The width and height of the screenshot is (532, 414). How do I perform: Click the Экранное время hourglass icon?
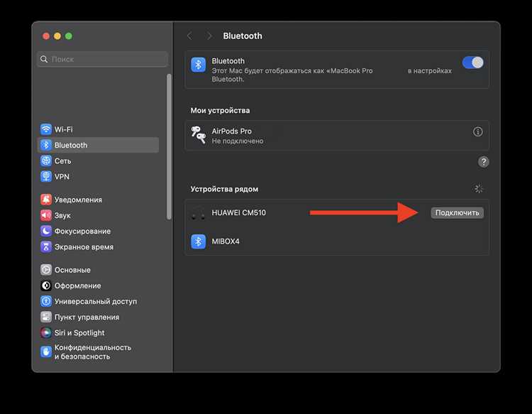(46, 247)
